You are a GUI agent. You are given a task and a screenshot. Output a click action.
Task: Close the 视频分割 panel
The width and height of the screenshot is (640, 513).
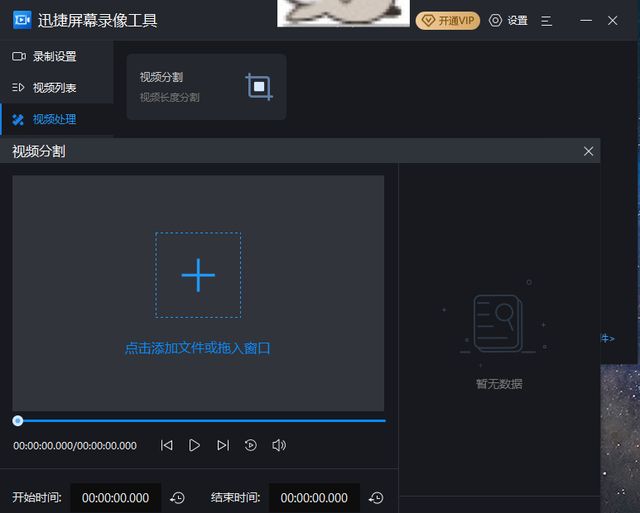(588, 151)
